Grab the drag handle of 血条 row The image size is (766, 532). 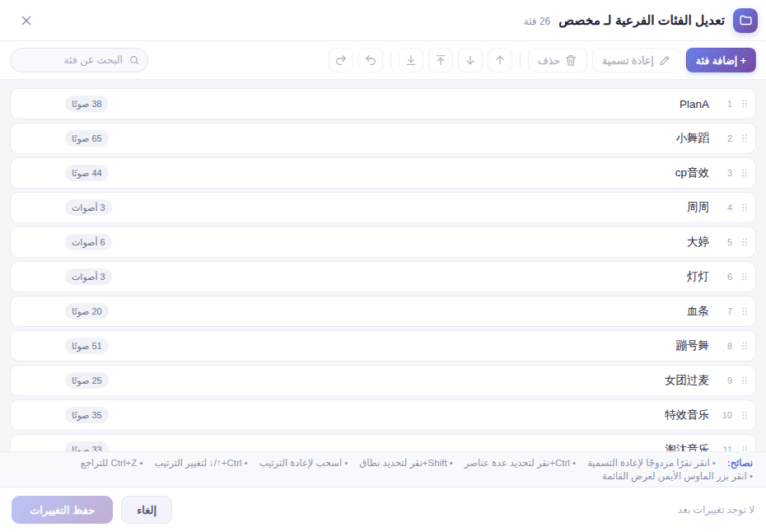click(745, 311)
